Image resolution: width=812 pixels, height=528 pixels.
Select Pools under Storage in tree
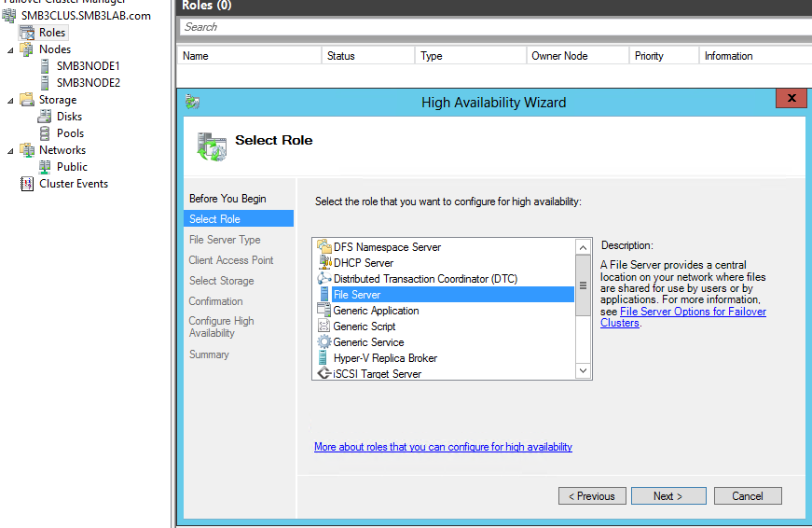point(71,133)
